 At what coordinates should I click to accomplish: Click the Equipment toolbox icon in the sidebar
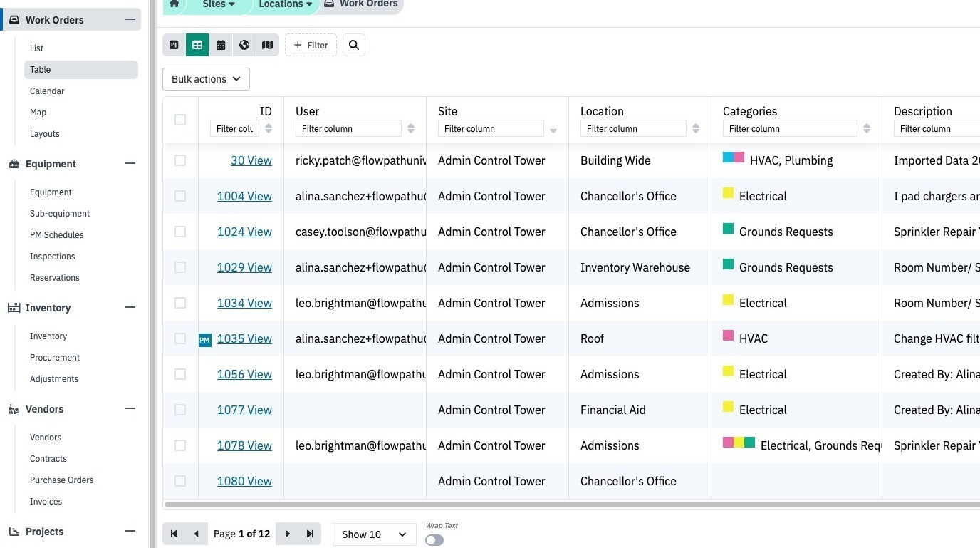click(x=14, y=164)
